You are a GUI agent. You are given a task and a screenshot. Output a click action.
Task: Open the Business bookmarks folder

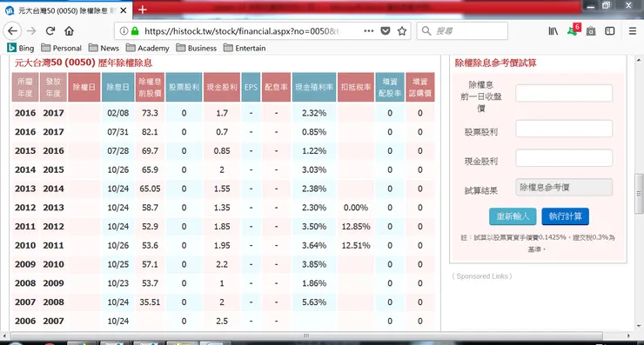pyautogui.click(x=197, y=48)
